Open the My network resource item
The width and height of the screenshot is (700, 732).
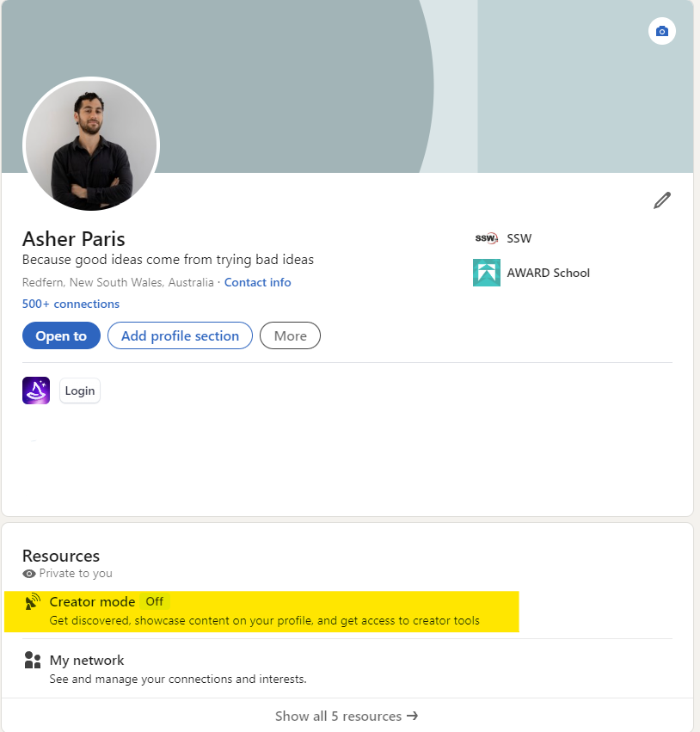click(87, 661)
